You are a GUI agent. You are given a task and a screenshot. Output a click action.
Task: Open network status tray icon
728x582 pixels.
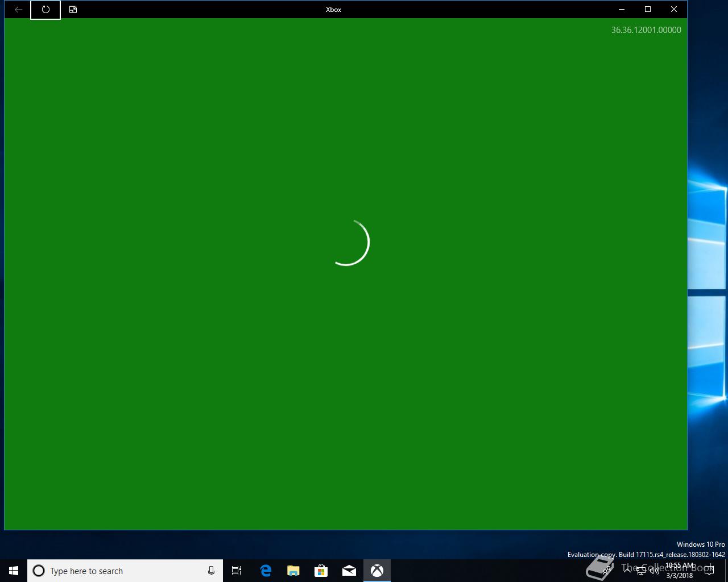(641, 571)
